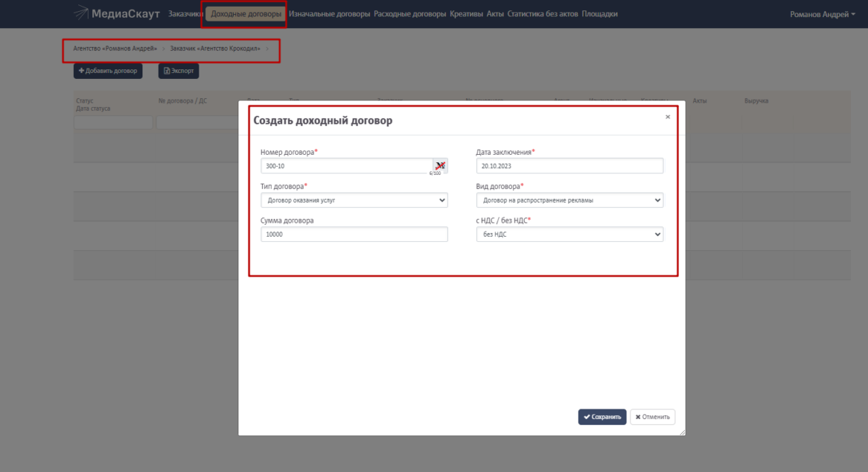Open the Площадки section
The image size is (868, 472).
(599, 14)
